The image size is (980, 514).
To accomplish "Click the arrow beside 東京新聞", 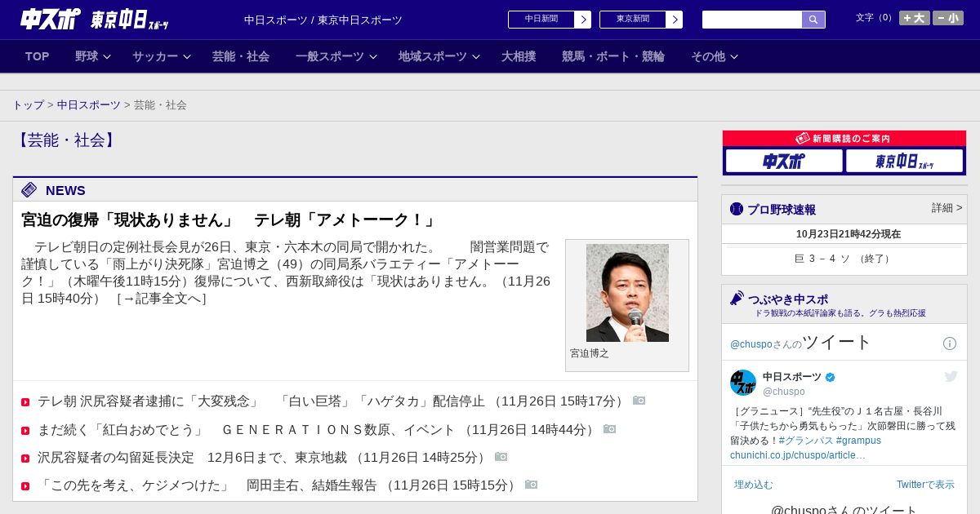I will click(x=675, y=20).
